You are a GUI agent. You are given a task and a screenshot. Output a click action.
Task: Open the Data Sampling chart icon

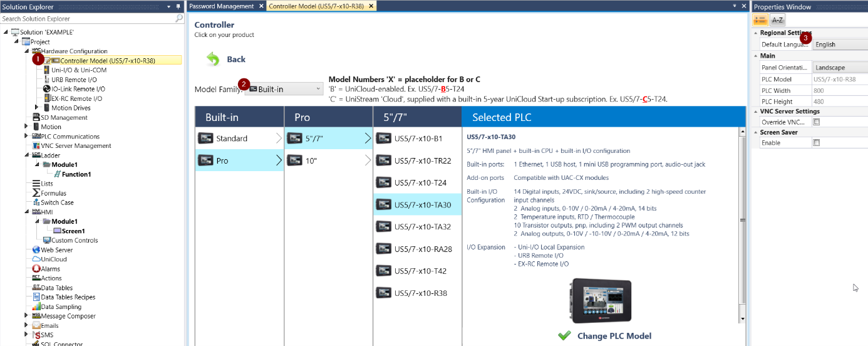[36, 307]
